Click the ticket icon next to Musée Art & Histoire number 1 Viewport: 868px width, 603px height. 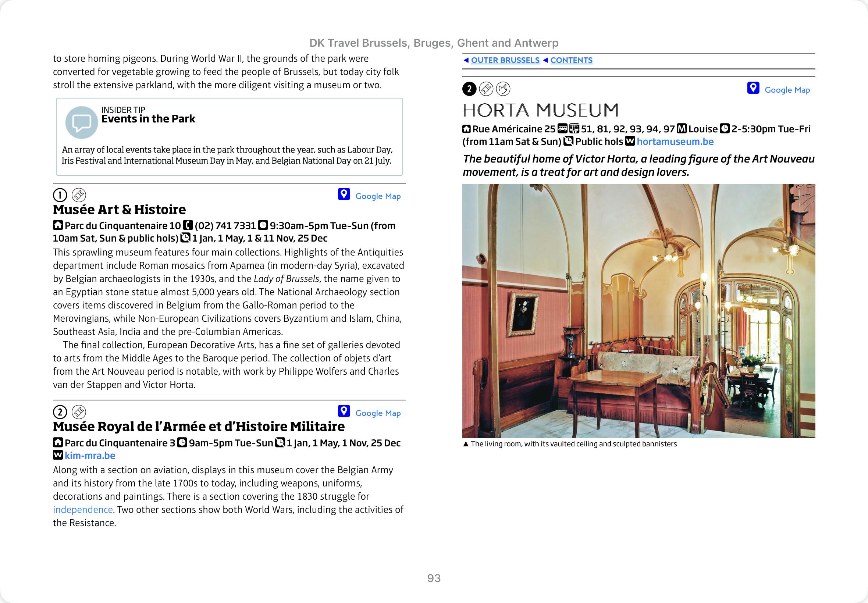[x=79, y=195]
